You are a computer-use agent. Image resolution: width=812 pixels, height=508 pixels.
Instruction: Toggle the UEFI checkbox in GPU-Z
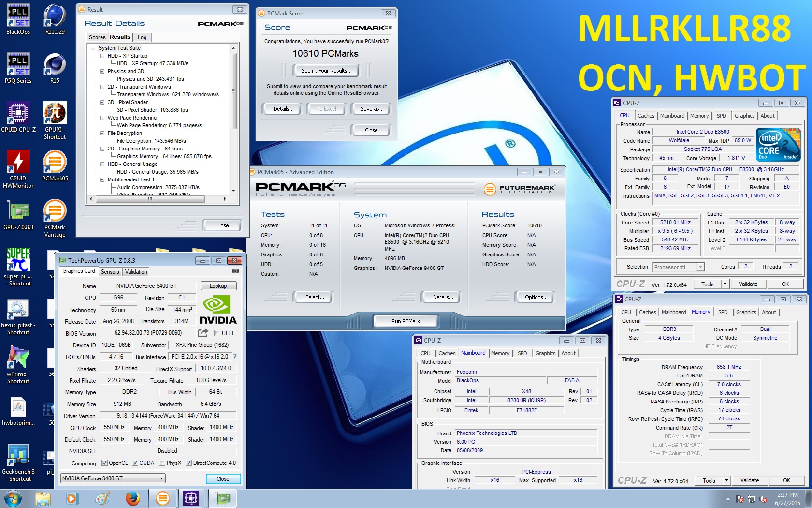[217, 333]
